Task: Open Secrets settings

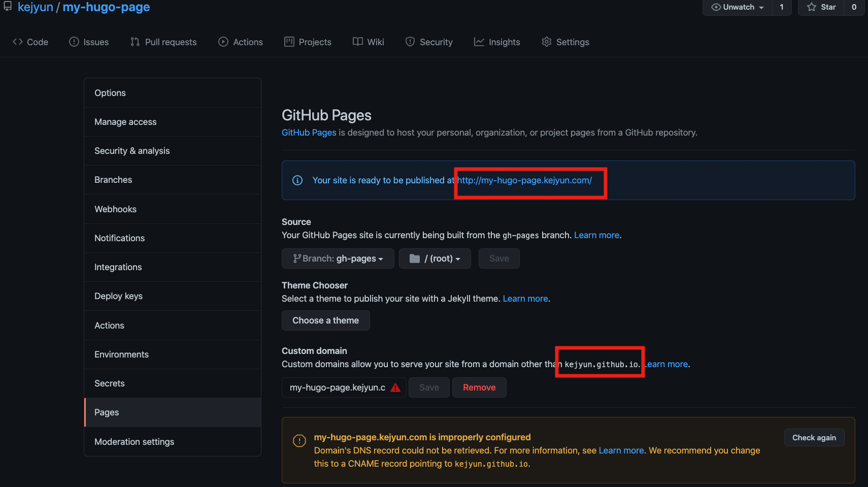Action: click(173, 383)
